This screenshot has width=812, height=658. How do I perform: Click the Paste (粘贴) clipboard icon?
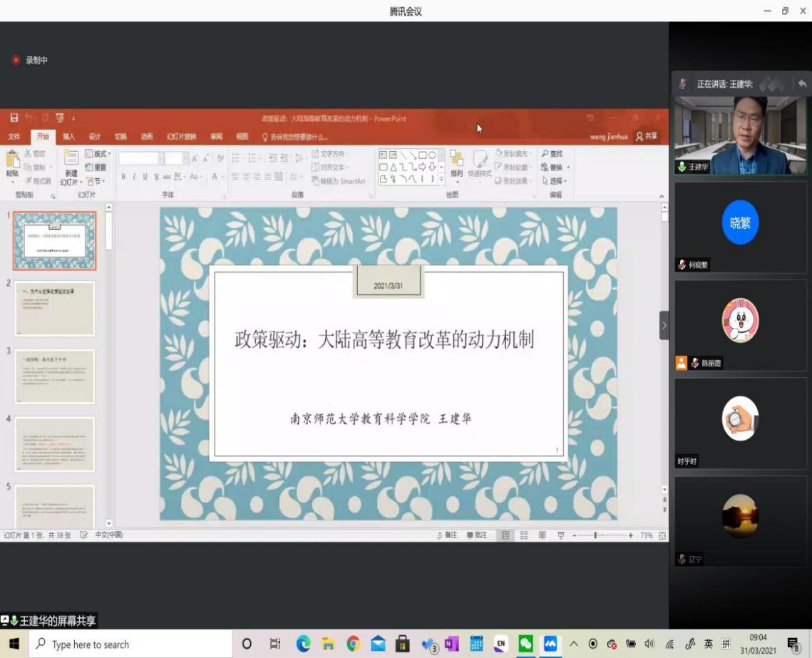12,164
